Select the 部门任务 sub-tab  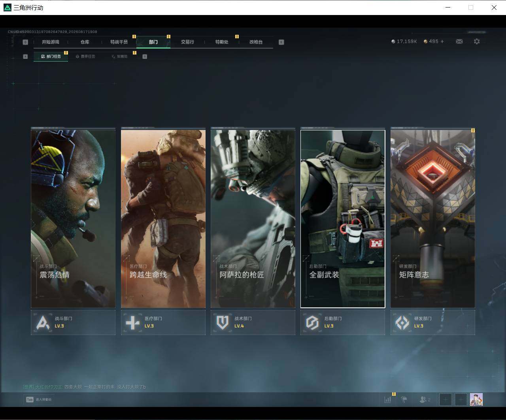point(51,57)
